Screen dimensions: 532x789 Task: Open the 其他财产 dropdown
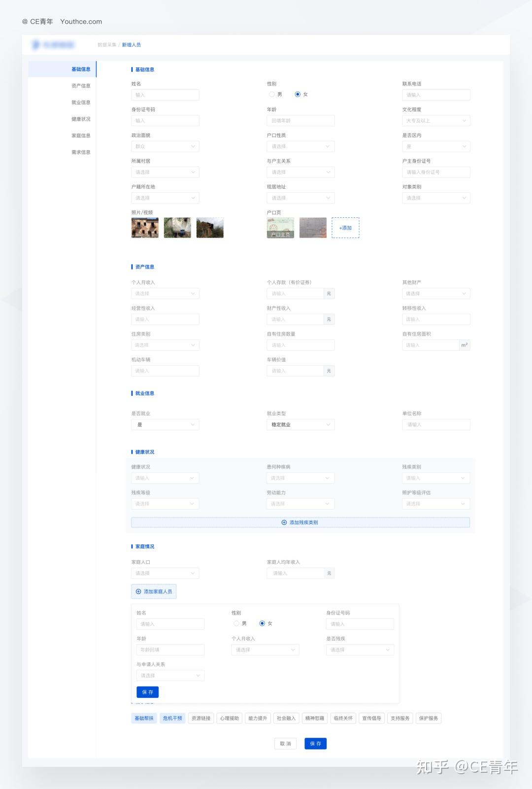[436, 294]
